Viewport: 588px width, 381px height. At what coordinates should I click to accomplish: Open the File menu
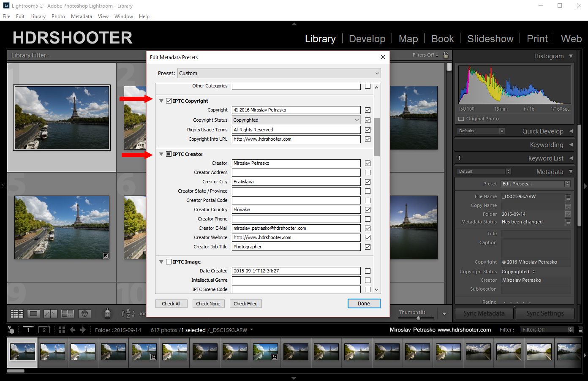click(6, 16)
